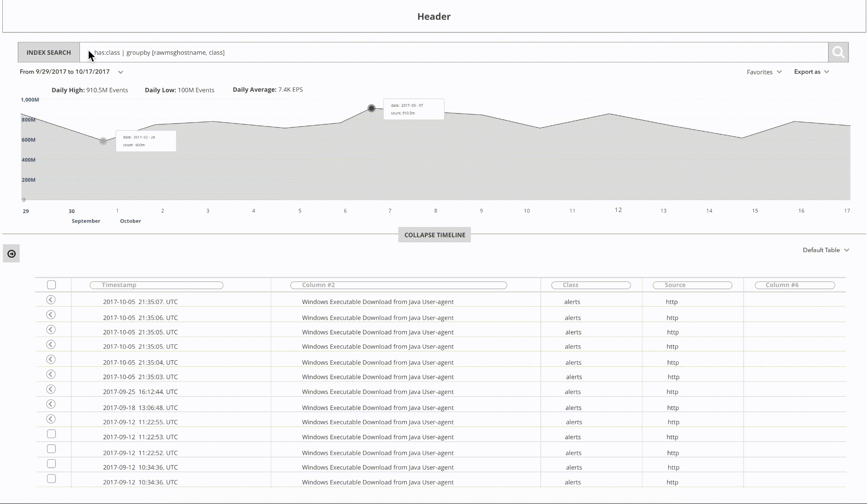
Task: Expand the Default Table dropdown
Action: [826, 250]
